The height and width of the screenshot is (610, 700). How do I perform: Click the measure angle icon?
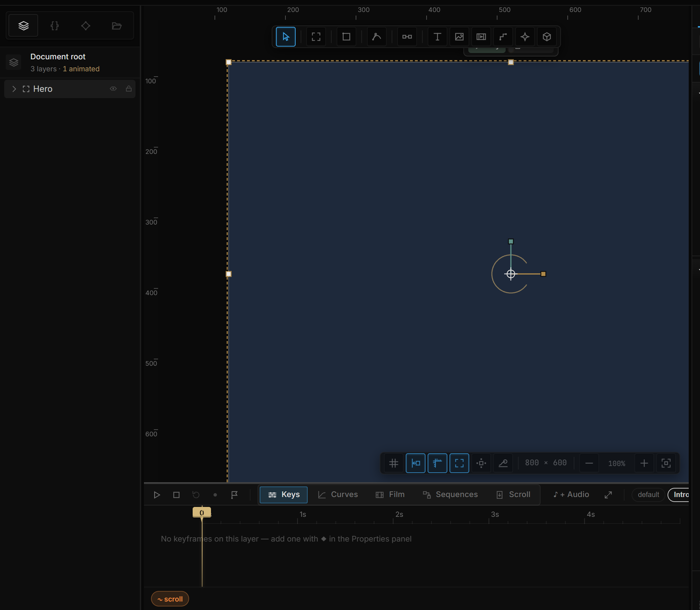[503, 463]
